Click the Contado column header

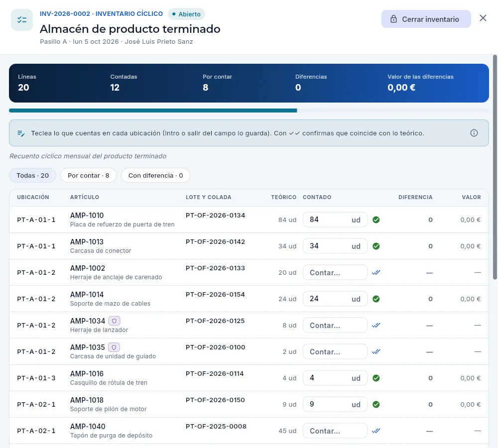click(x=317, y=197)
